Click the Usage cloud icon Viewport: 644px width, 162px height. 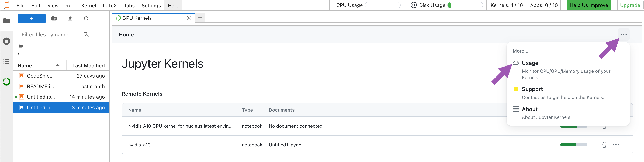[516, 63]
